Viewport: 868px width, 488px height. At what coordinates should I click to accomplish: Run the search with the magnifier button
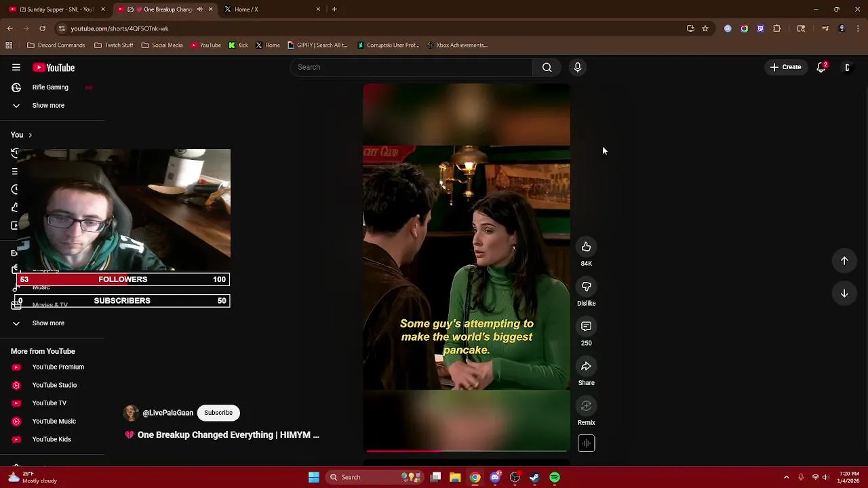click(x=547, y=67)
